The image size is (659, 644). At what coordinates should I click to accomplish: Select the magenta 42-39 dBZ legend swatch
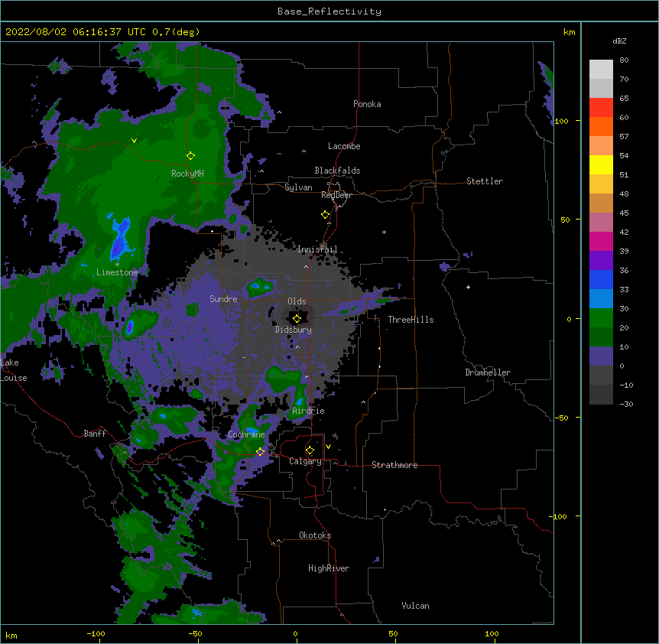tap(601, 241)
